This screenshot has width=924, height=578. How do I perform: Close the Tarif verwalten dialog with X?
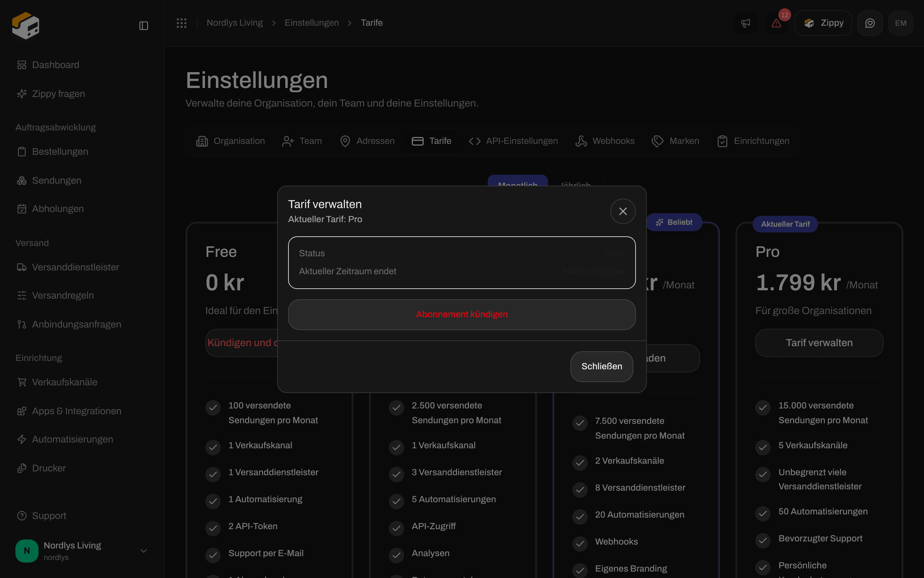[x=623, y=211]
